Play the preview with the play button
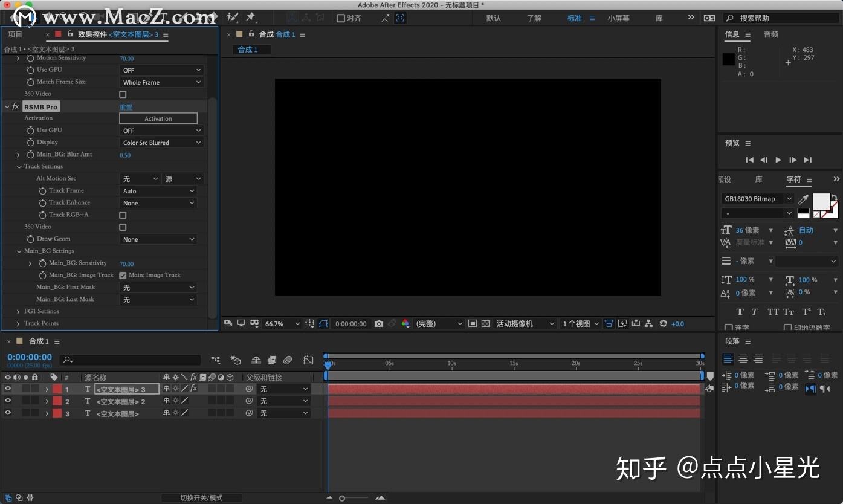 (x=778, y=160)
